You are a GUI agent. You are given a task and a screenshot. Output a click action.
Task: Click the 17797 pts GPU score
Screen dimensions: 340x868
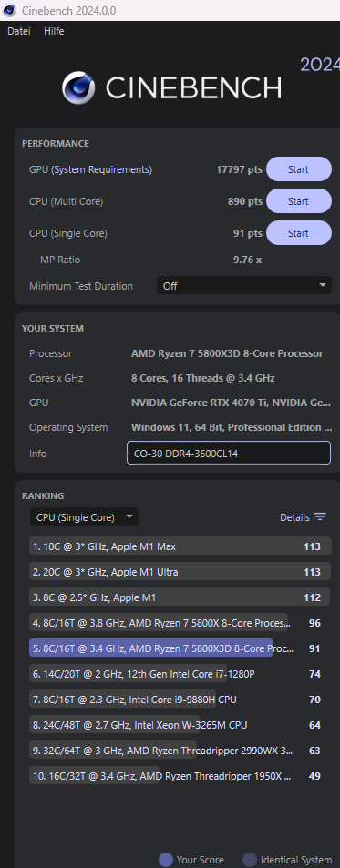tap(239, 170)
